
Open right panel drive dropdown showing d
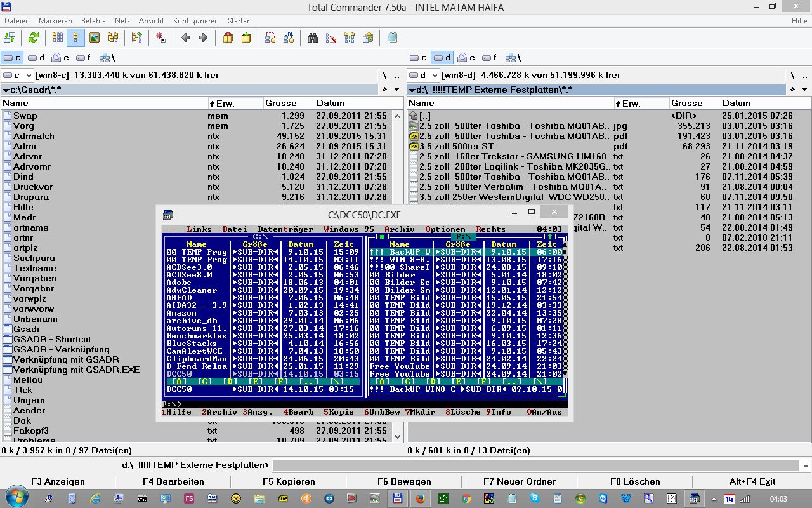pos(423,75)
